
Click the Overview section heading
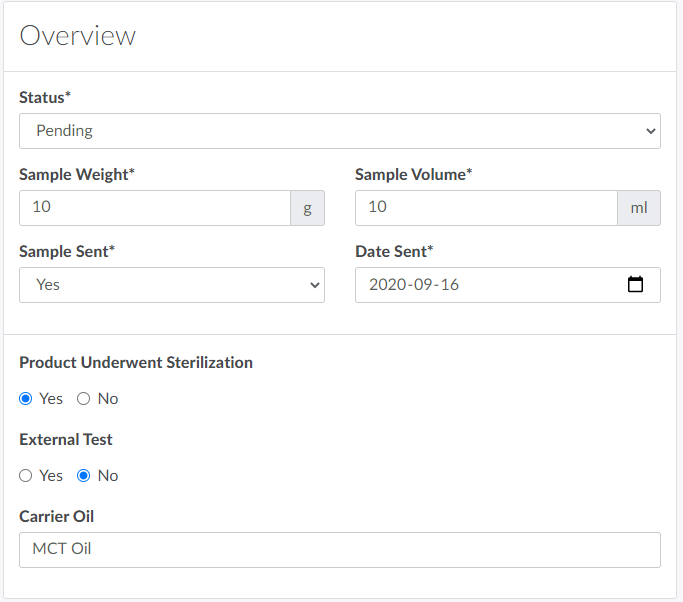click(x=78, y=36)
